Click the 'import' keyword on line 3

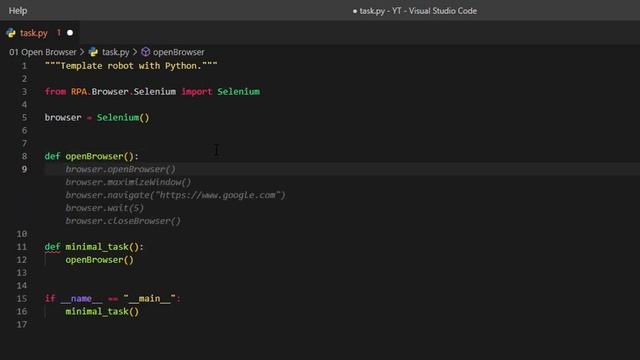[197, 92]
